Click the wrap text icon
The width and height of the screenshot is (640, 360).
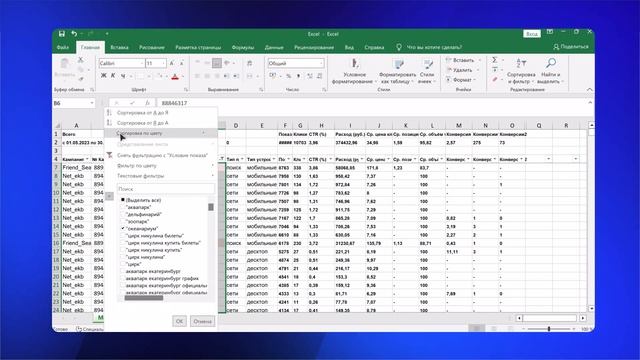249,63
